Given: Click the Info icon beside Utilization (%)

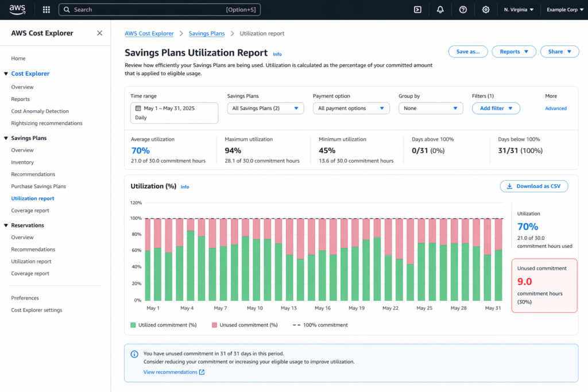Looking at the screenshot, I should [184, 187].
